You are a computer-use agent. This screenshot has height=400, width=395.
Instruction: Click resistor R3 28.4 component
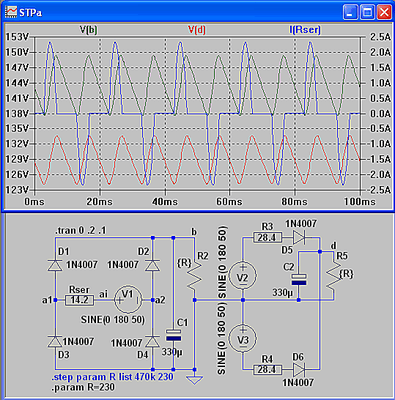pyautogui.click(x=268, y=238)
